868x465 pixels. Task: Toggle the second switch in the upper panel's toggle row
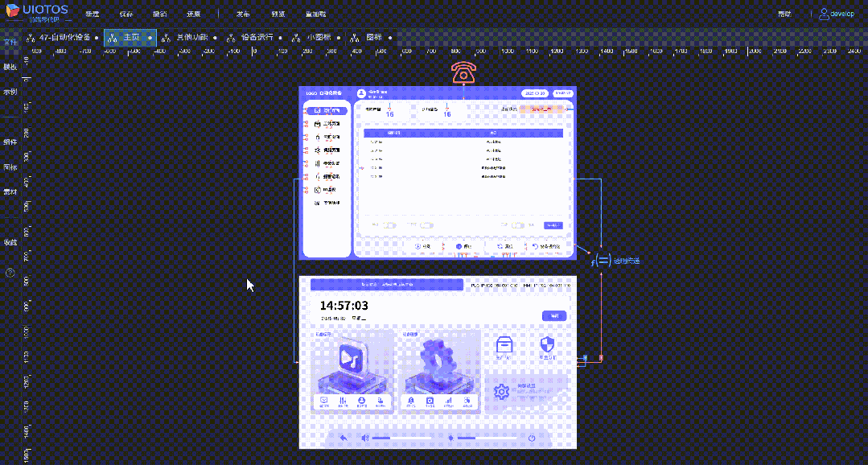(427, 225)
